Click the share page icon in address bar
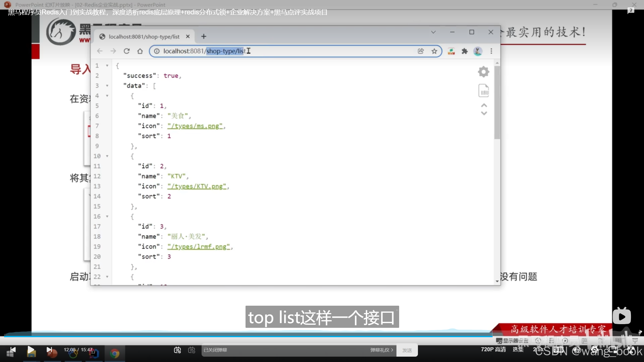 421,51
